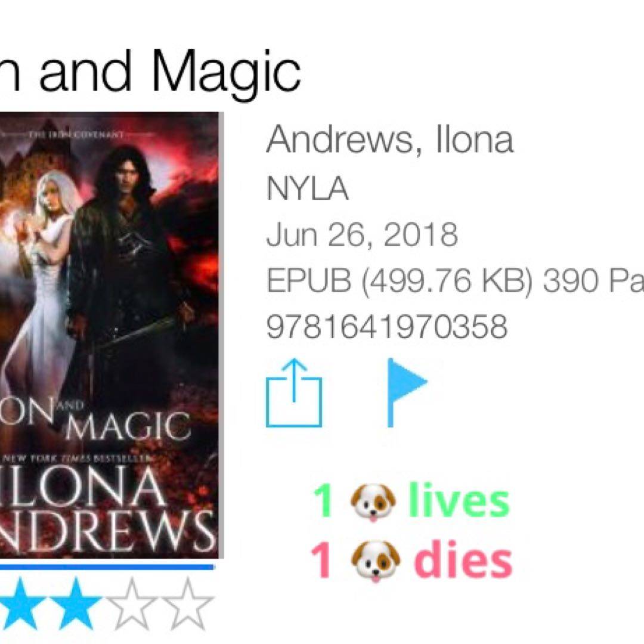Rate with the last empty star

(x=188, y=604)
